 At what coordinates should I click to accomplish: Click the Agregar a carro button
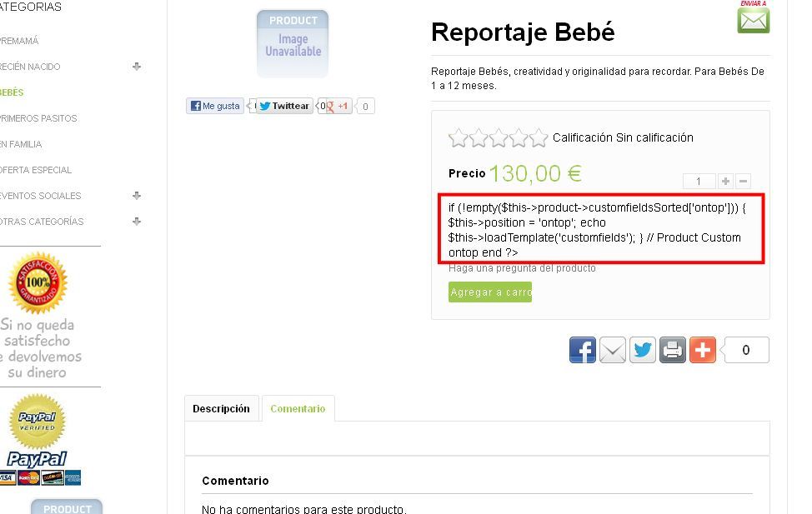(x=490, y=292)
